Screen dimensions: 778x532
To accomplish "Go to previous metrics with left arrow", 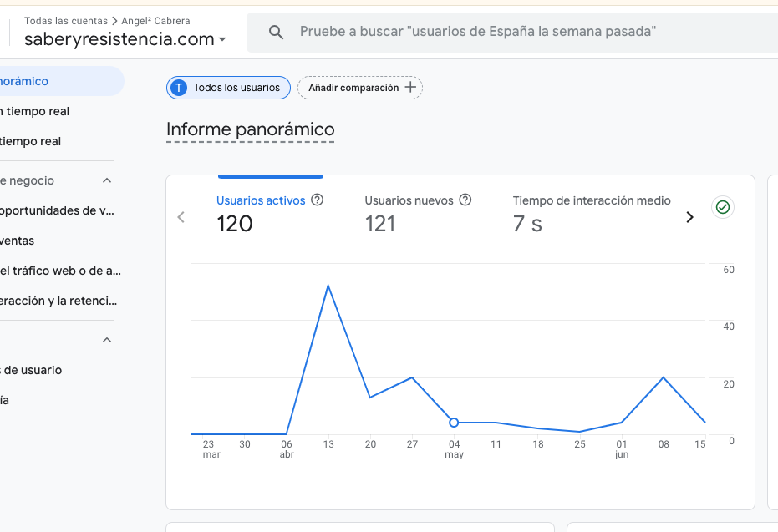I will (181, 217).
